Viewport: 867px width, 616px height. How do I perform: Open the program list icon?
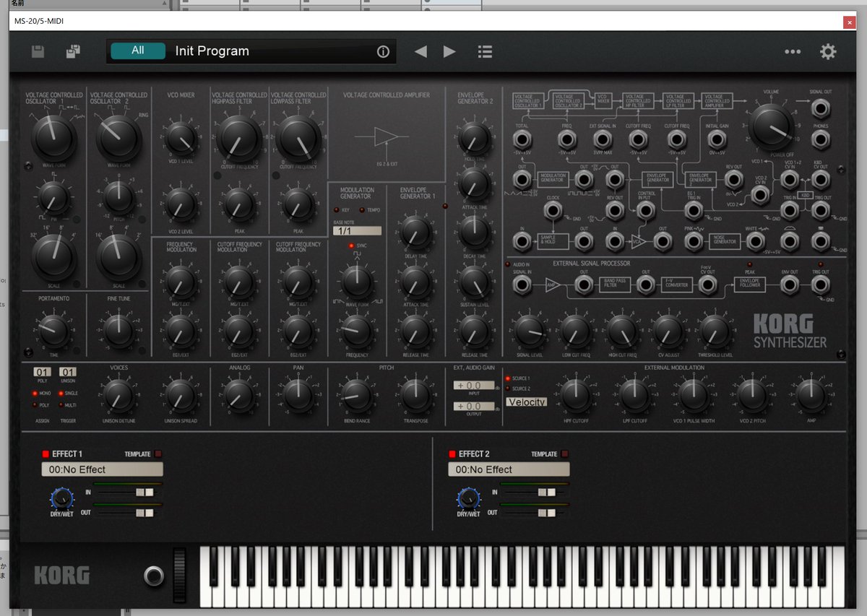[485, 51]
